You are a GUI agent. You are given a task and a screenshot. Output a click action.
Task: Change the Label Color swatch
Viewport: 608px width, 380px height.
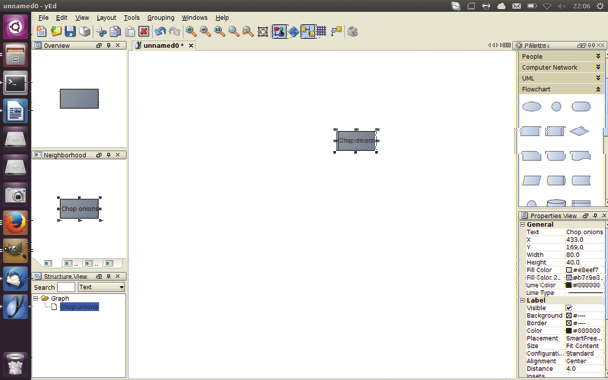pos(569,331)
